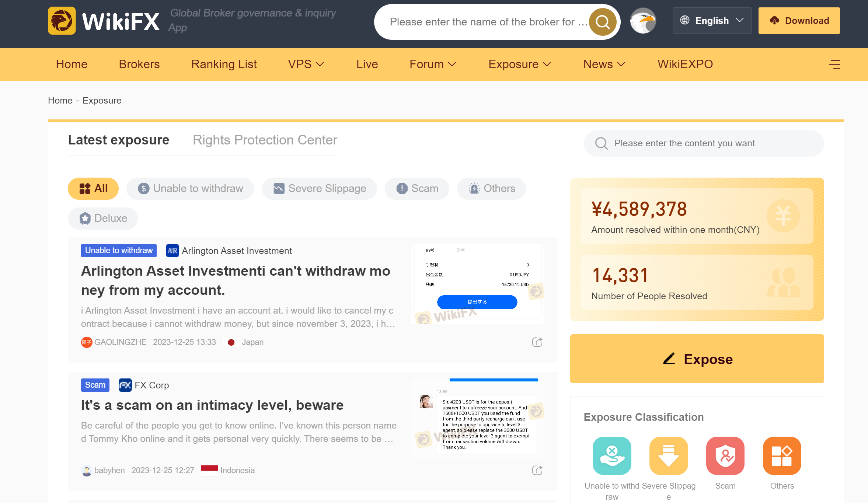The height and width of the screenshot is (503, 868).
Task: Expand the English language dropdown
Action: [x=712, y=21]
